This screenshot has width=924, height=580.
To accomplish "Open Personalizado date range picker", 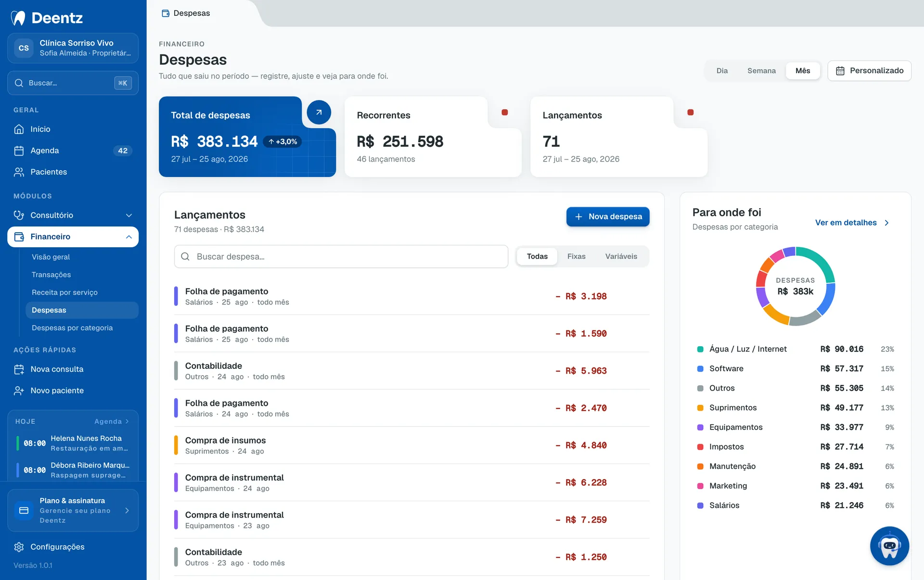I will [x=869, y=71].
